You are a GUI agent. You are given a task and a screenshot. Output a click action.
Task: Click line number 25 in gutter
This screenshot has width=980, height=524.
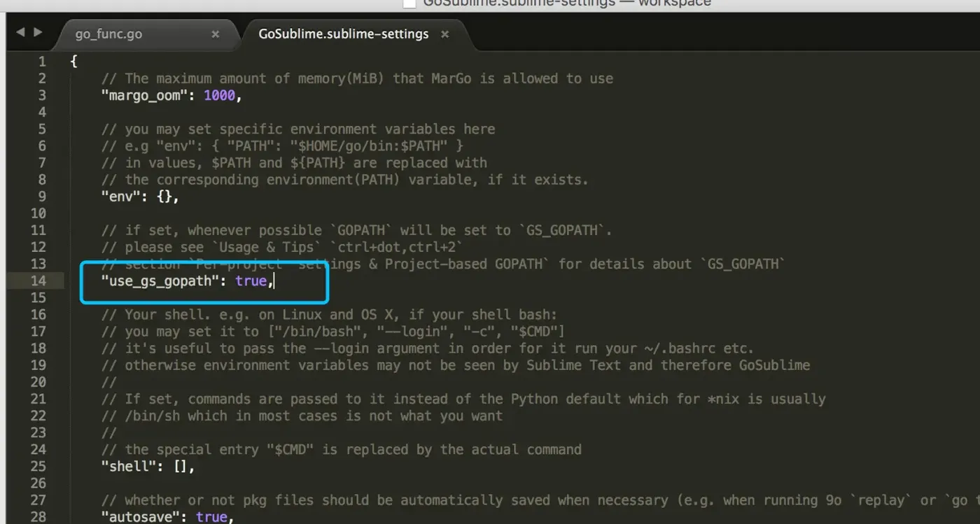pos(38,467)
